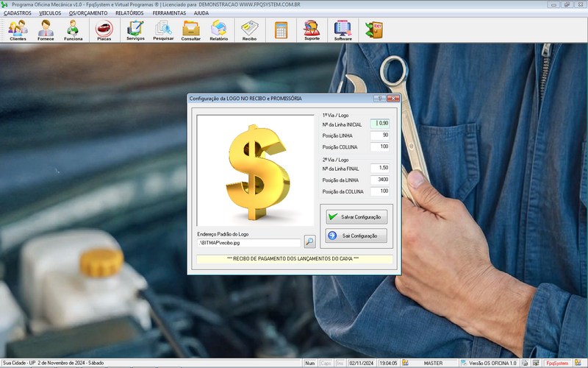Click the Nº da Linha INICIAL field
This screenshot has width=588, height=368.
click(x=380, y=124)
